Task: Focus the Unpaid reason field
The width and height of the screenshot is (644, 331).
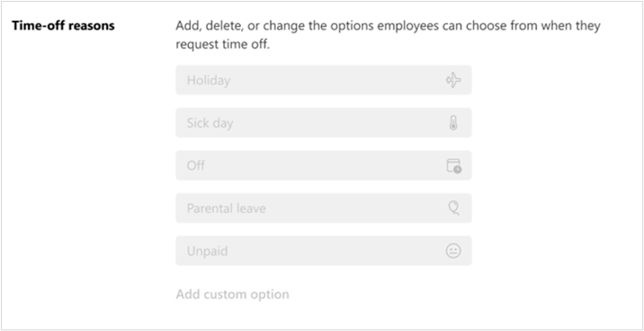Action: tap(324, 251)
